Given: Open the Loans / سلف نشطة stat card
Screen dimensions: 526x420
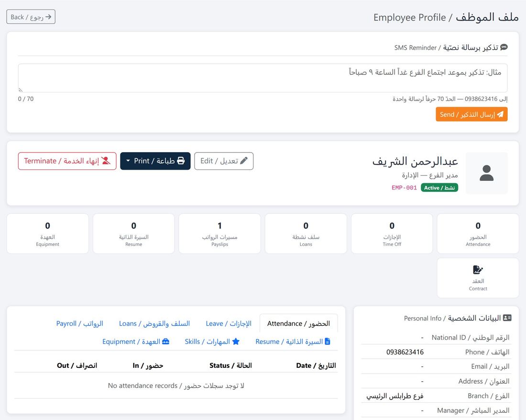Looking at the screenshot, I should coord(306,233).
